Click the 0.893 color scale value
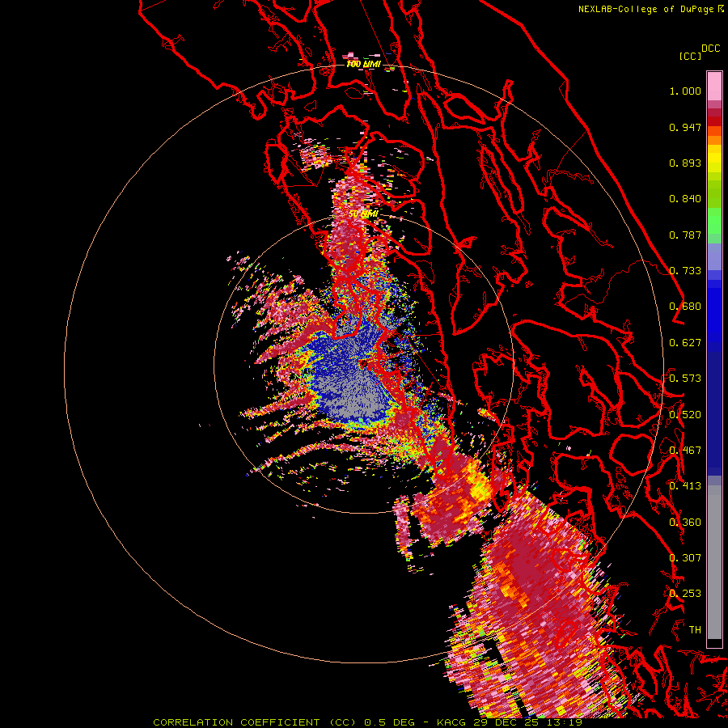Viewport: 728px width, 728px height. point(685,163)
